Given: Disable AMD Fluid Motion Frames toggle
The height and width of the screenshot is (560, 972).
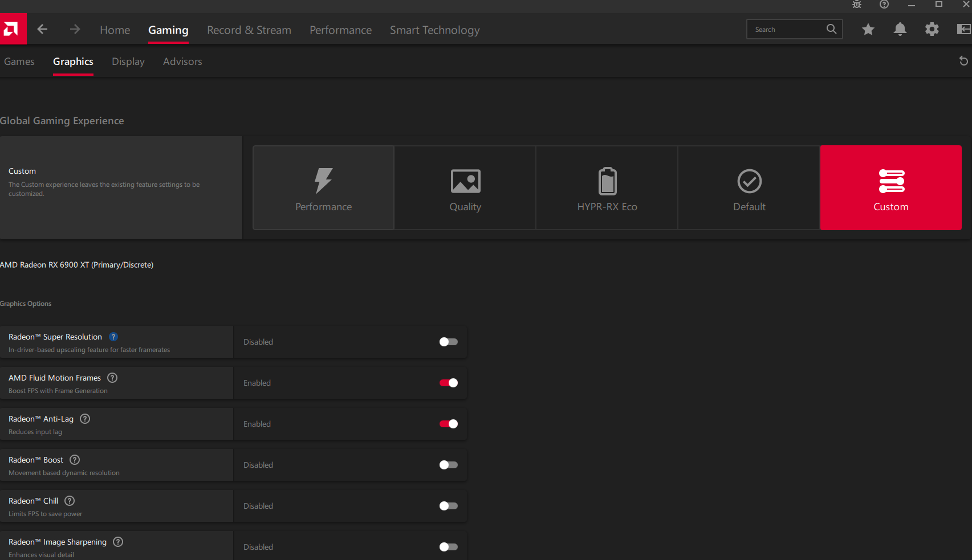Looking at the screenshot, I should click(x=449, y=383).
